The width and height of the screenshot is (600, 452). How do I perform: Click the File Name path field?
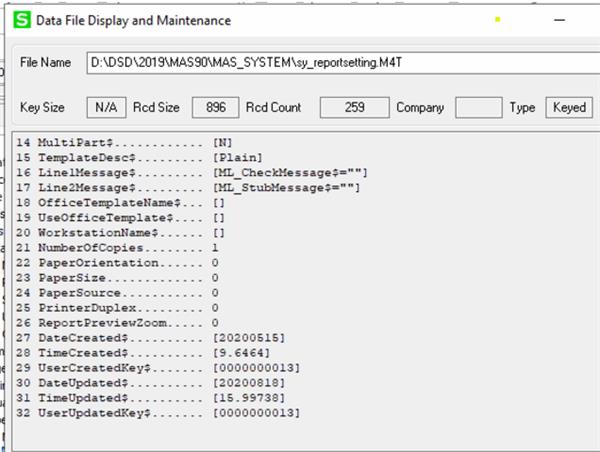click(x=343, y=62)
